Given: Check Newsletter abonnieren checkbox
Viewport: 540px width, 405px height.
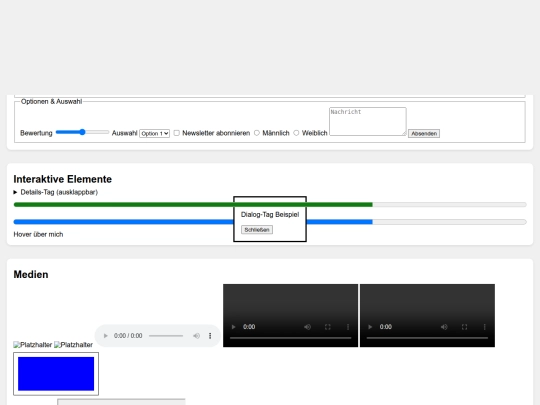Looking at the screenshot, I should pos(177,133).
